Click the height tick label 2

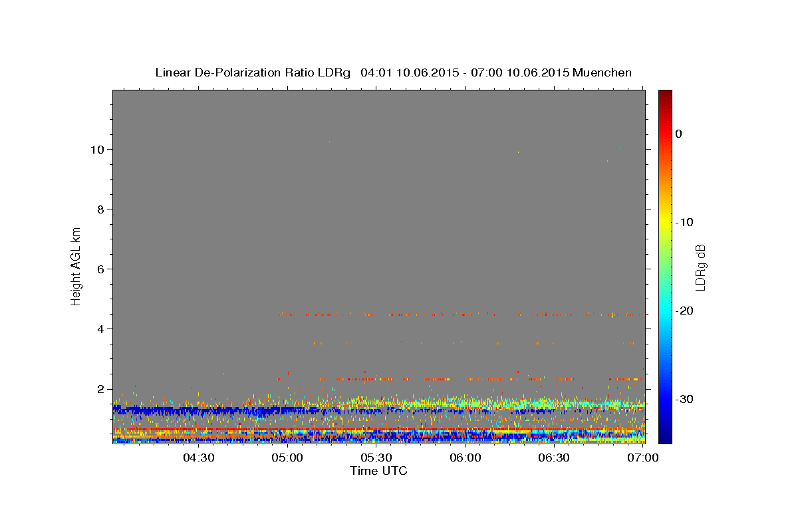coord(101,389)
